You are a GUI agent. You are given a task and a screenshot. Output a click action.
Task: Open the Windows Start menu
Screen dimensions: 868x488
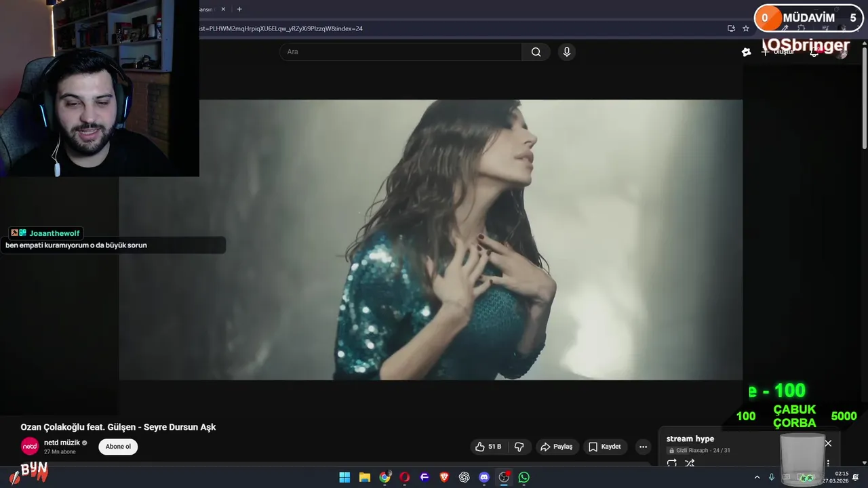click(344, 477)
